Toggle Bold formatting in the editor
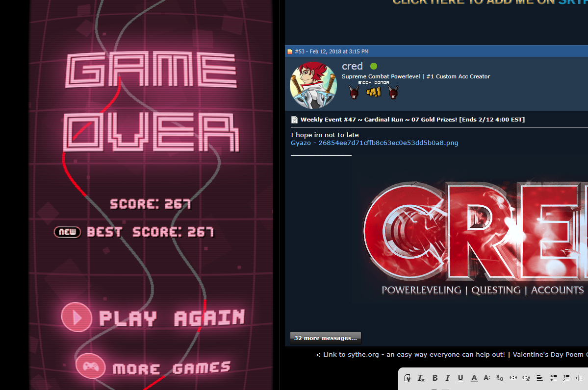 tap(435, 378)
